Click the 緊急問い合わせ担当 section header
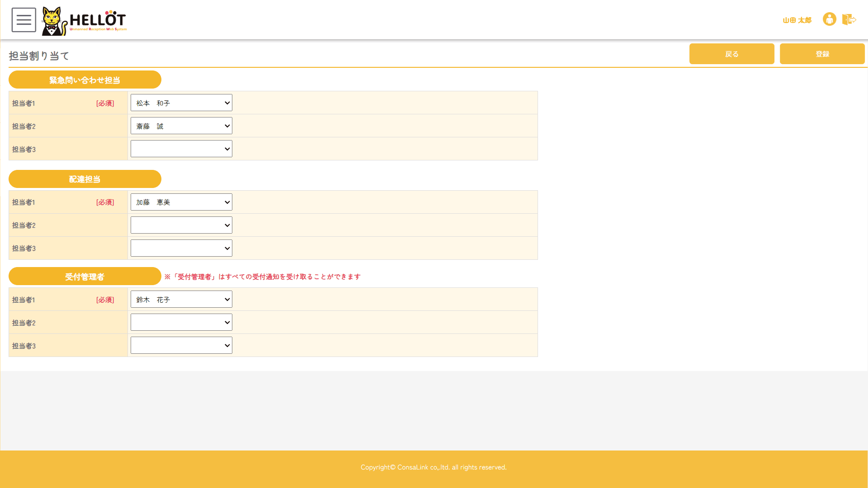 [85, 80]
